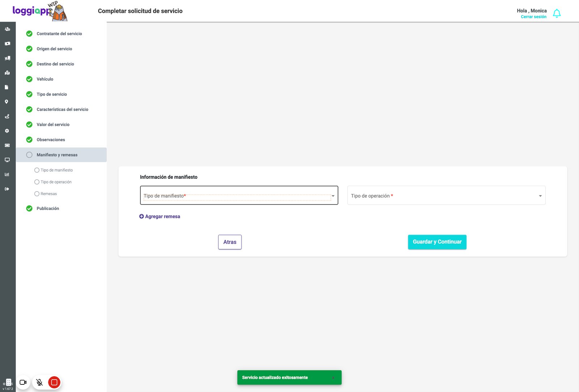The width and height of the screenshot is (579, 392).
Task: Stop the screen recording
Action: 54,382
